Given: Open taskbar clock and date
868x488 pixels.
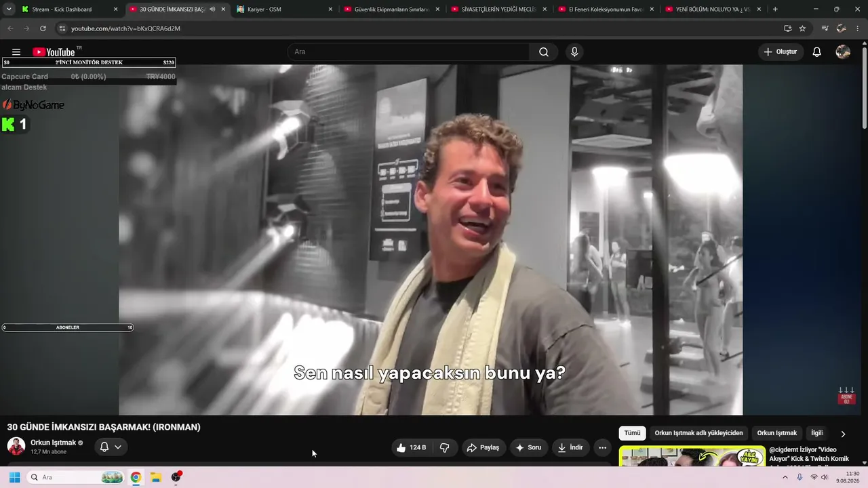Looking at the screenshot, I should tap(848, 477).
